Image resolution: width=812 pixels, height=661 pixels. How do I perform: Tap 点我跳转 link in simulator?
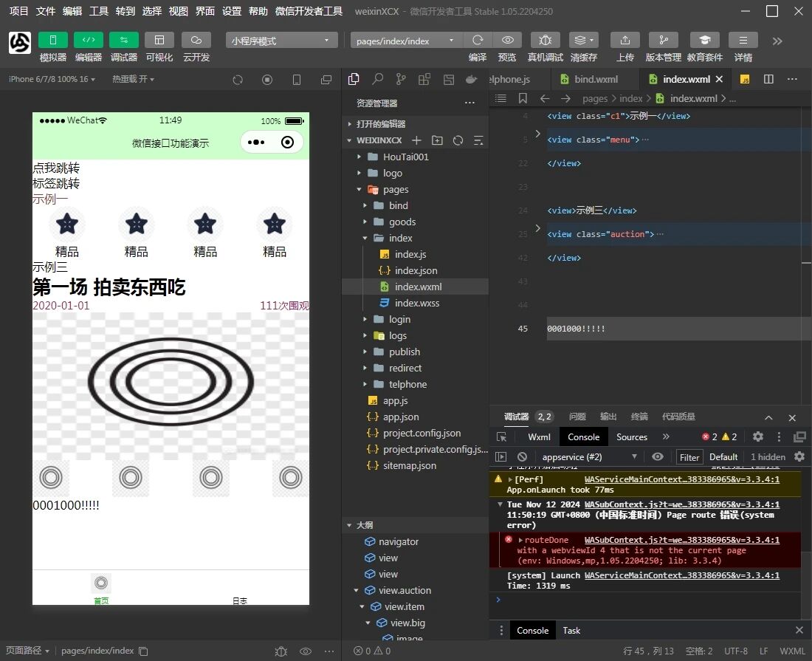click(x=56, y=168)
